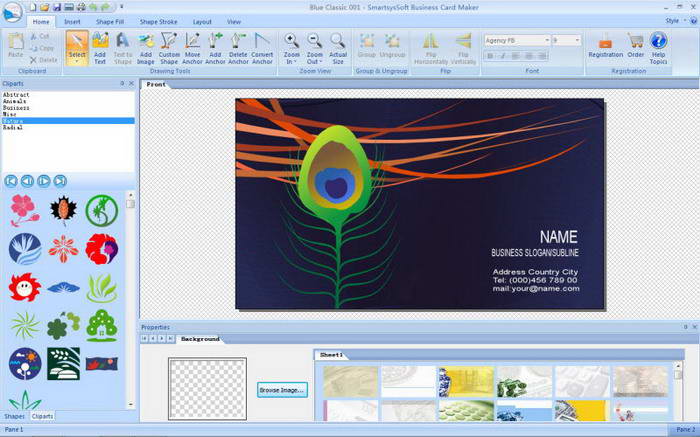Choose the Add Image tool

[x=146, y=48]
